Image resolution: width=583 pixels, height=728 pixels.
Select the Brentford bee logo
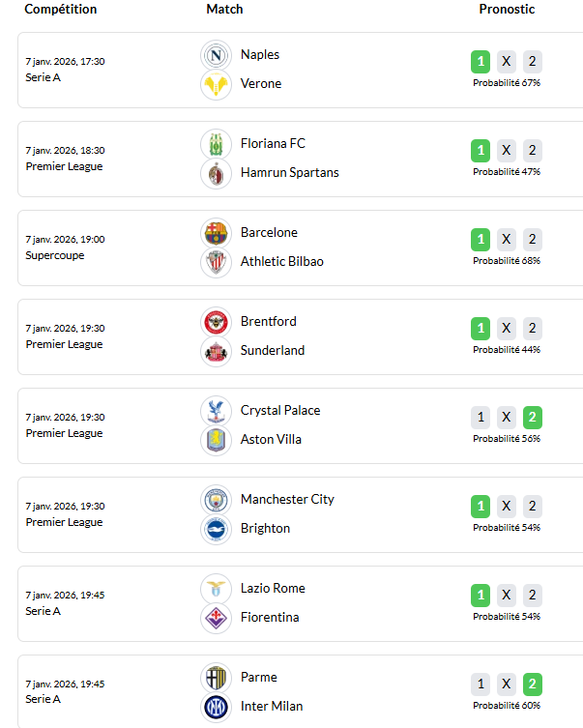pyautogui.click(x=216, y=322)
